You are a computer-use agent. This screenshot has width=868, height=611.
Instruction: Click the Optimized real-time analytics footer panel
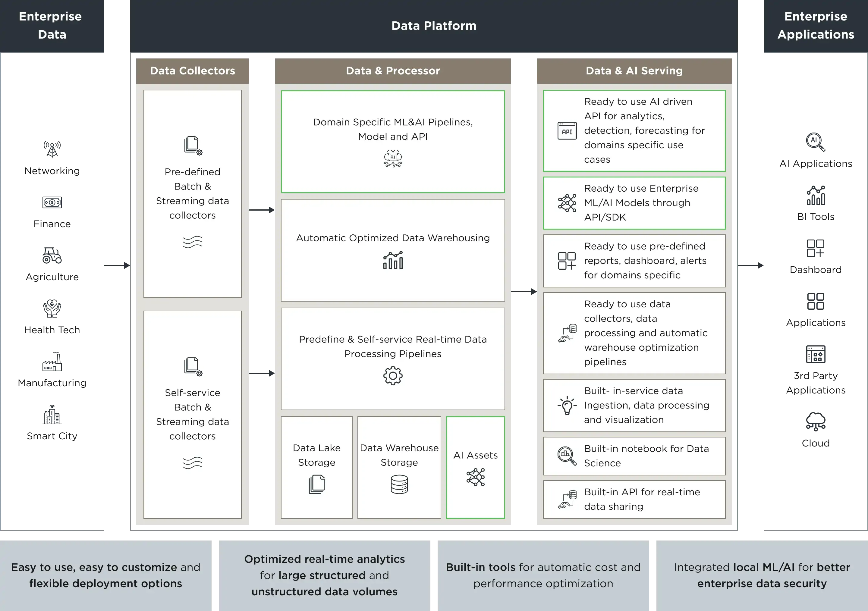point(324,575)
